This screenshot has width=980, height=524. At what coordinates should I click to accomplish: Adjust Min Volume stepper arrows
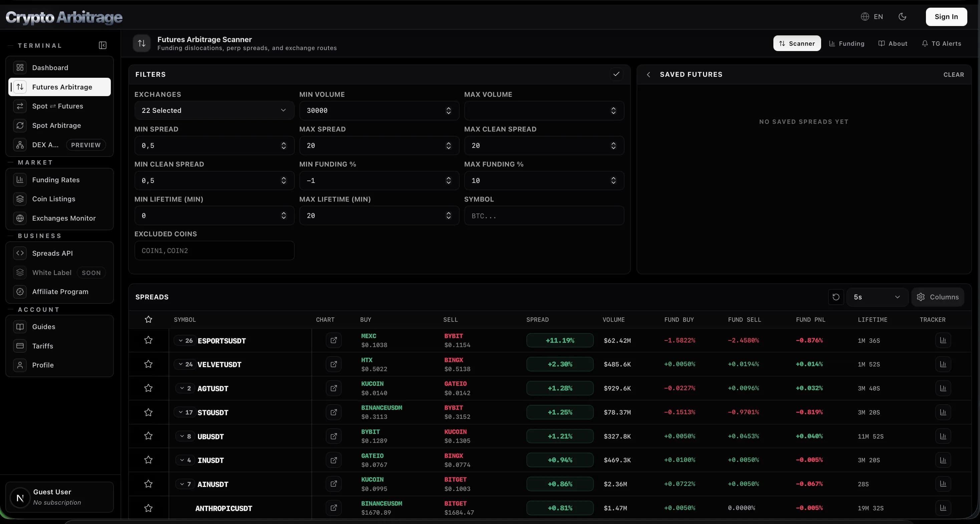pos(449,110)
